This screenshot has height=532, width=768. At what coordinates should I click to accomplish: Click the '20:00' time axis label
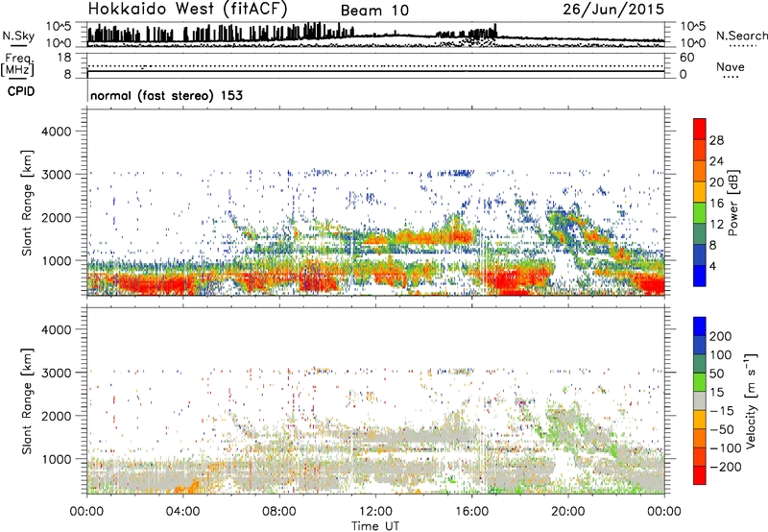pyautogui.click(x=567, y=512)
